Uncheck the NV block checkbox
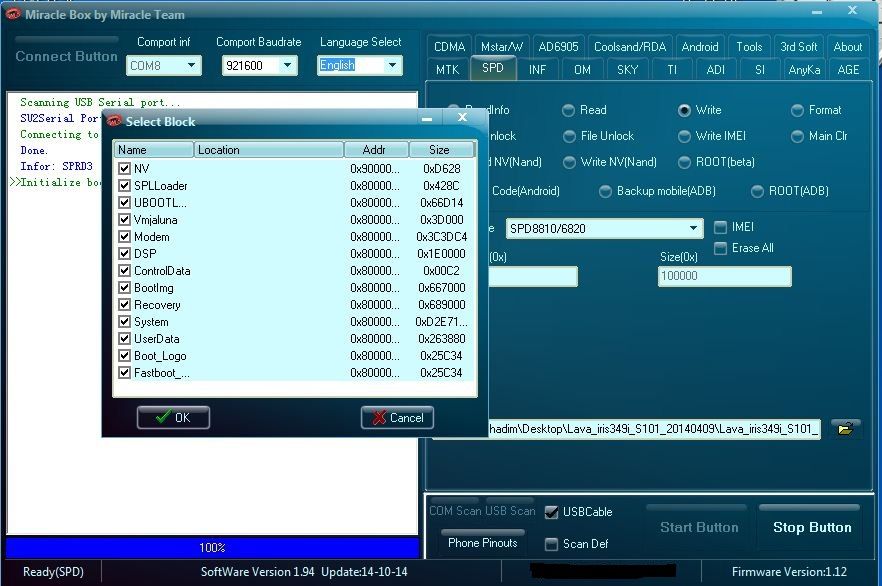Image resolution: width=882 pixels, height=586 pixels. (x=124, y=168)
